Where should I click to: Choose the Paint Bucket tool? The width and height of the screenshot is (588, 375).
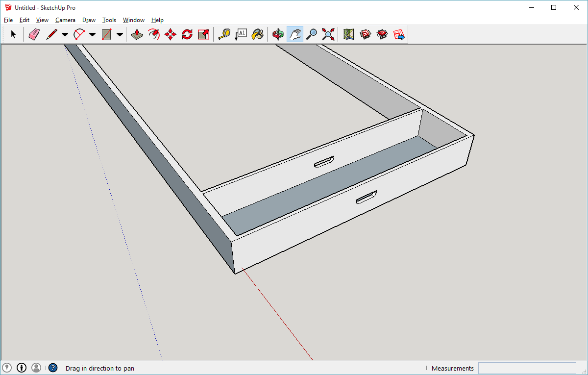(x=258, y=34)
